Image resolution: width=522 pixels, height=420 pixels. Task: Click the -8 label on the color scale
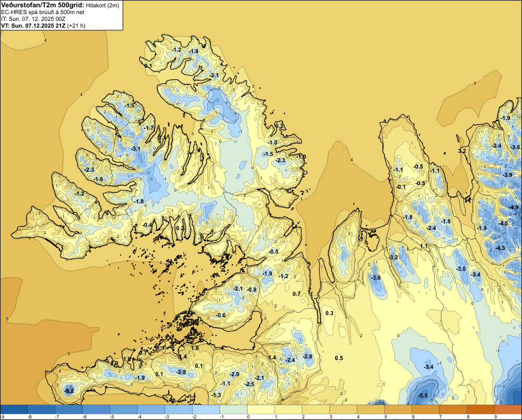[x=29, y=417]
